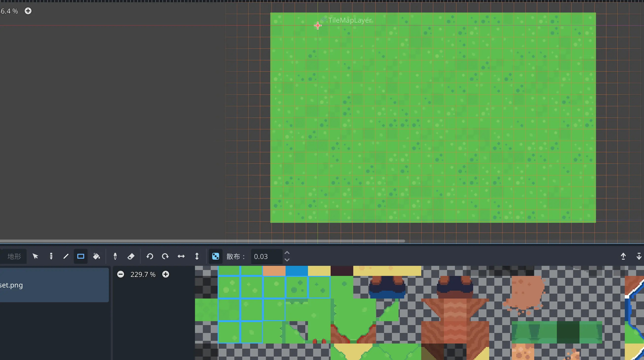Toggle the rectangle paint tool

[81, 256]
